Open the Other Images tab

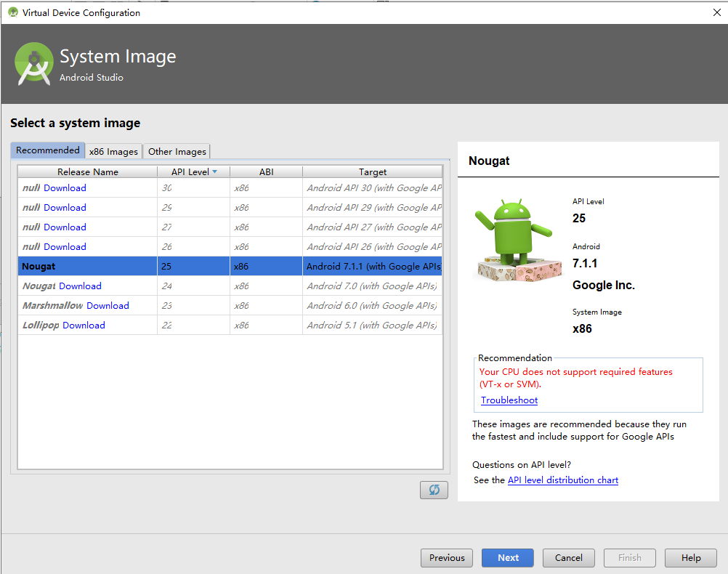pos(177,151)
